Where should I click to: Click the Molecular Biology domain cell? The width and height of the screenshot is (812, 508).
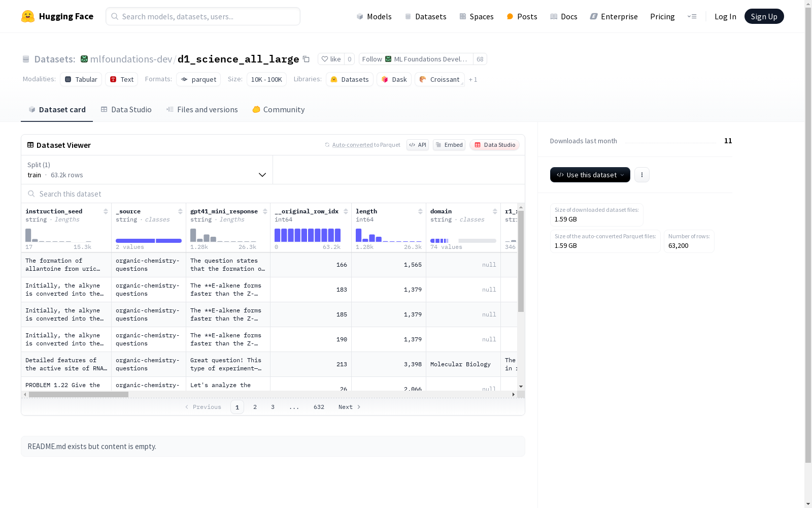(x=463, y=364)
